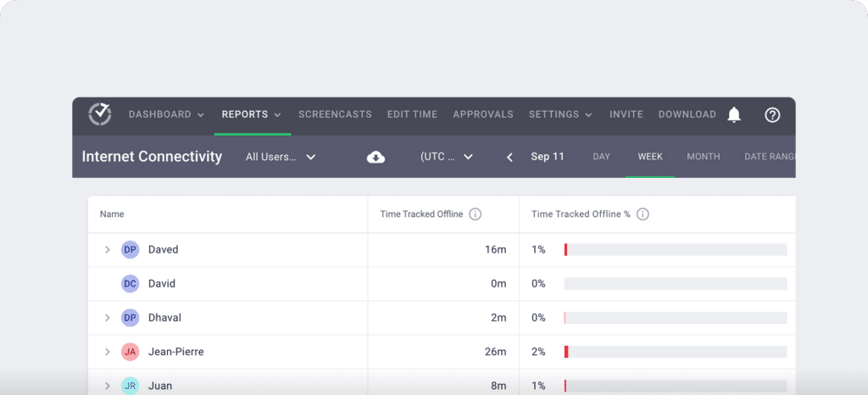Viewport: 868px width, 395px height.
Task: Click the cloud download export icon
Action: pyautogui.click(x=376, y=157)
